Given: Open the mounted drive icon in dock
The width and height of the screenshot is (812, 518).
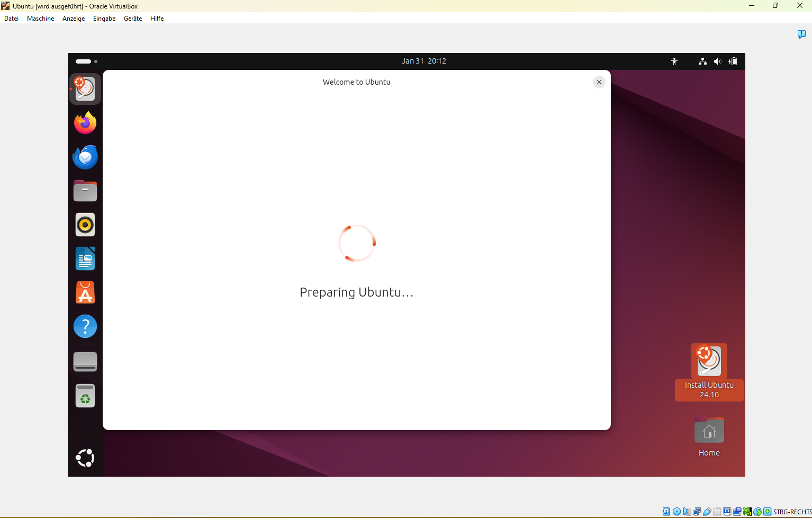Looking at the screenshot, I should point(85,362).
